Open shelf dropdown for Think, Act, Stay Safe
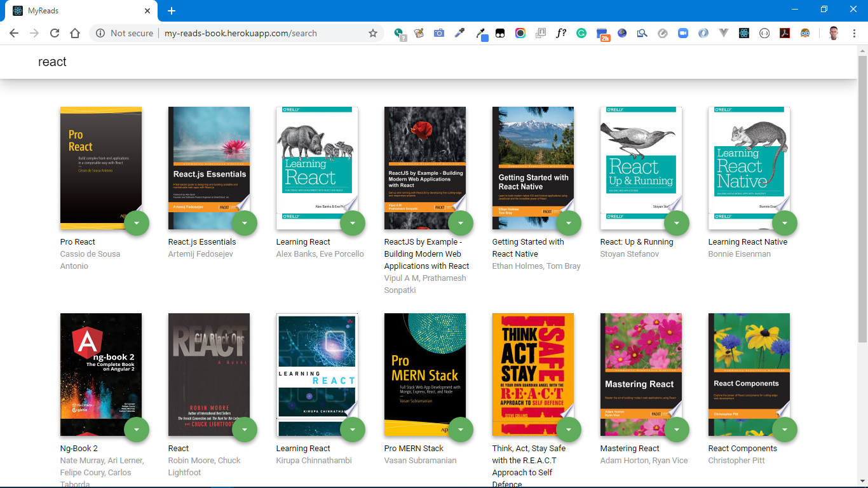The width and height of the screenshot is (868, 488). [569, 430]
